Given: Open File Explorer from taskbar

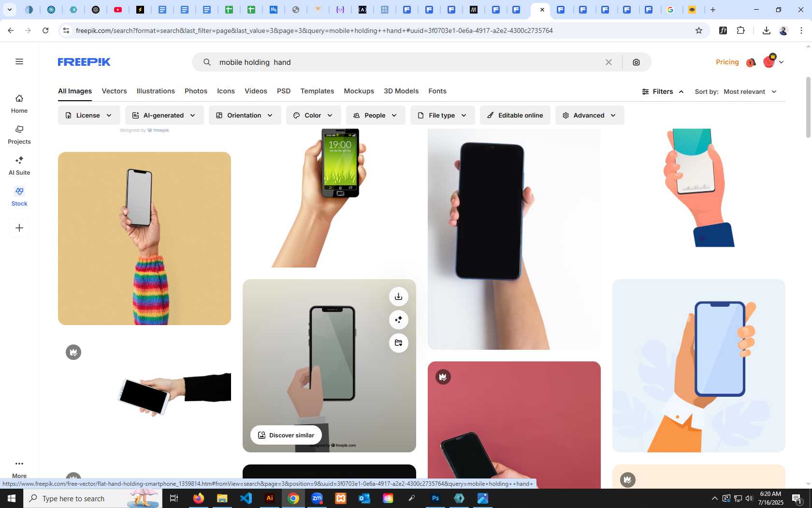Looking at the screenshot, I should click(222, 498).
